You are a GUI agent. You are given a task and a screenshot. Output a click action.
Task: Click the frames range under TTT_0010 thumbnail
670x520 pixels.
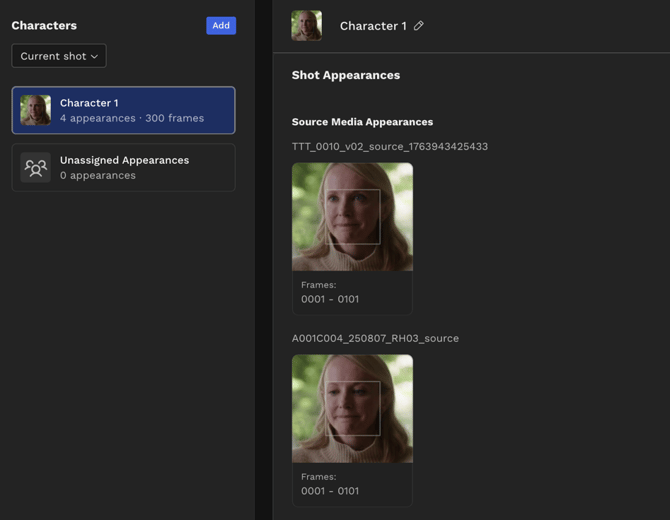point(330,299)
